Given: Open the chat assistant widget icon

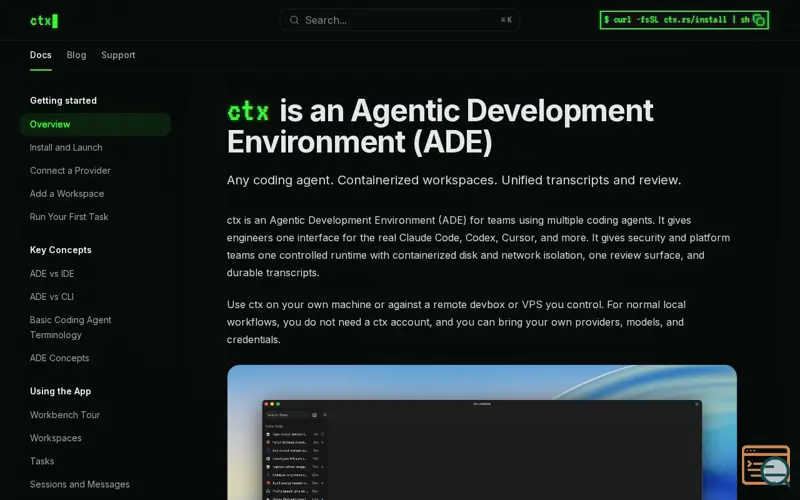Looking at the screenshot, I should (767, 466).
